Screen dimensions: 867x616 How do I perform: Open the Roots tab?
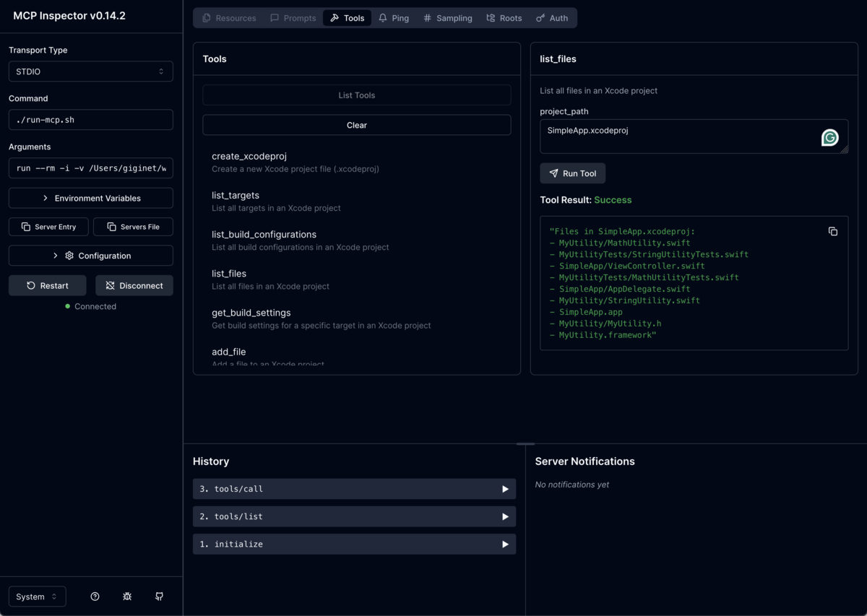(x=504, y=18)
